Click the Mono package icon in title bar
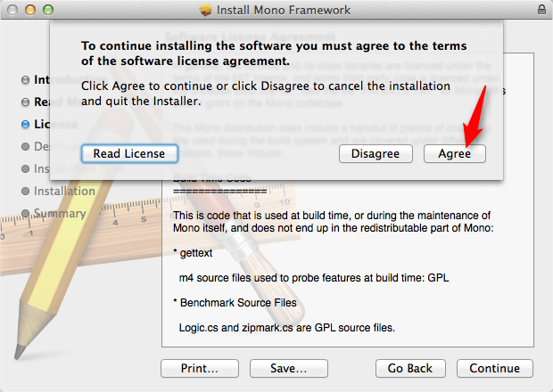Screen dimensions: 553x392 coord(206,10)
